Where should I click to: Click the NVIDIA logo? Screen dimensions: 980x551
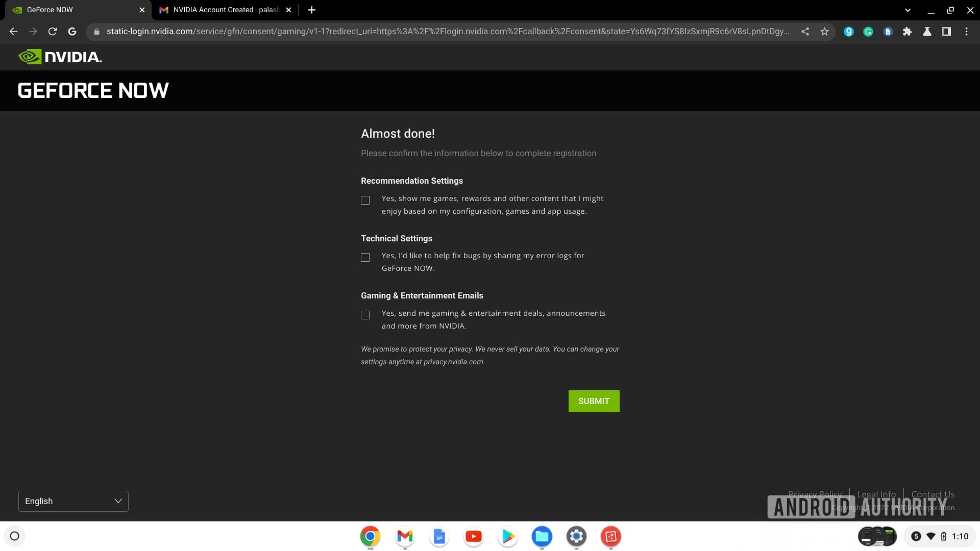pyautogui.click(x=60, y=57)
